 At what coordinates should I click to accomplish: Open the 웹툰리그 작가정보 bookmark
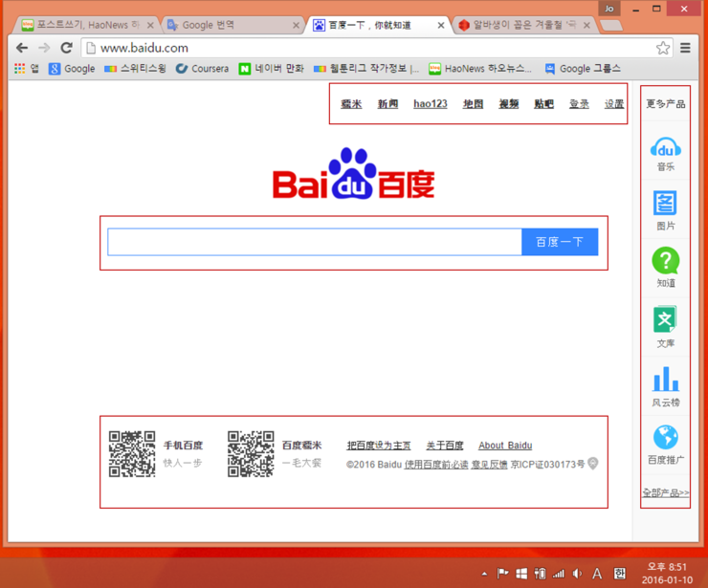[x=366, y=69]
